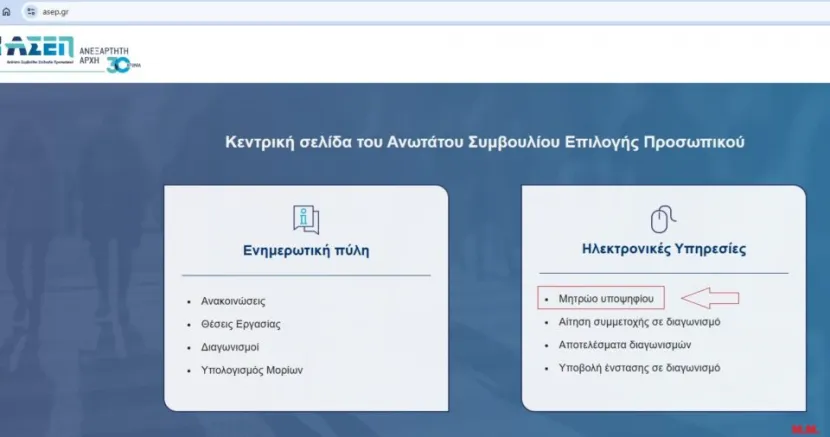Open Ανακοινώσεις link

pyautogui.click(x=233, y=301)
